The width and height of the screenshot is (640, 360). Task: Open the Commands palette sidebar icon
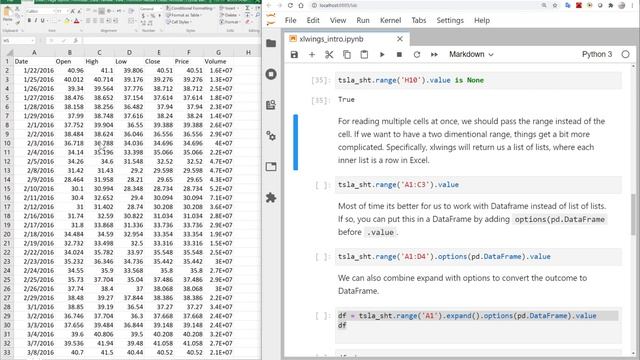pyautogui.click(x=271, y=105)
